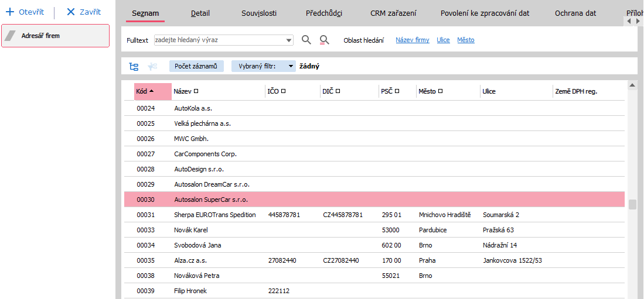Click the greyed-out icon beside tree view

(153, 67)
